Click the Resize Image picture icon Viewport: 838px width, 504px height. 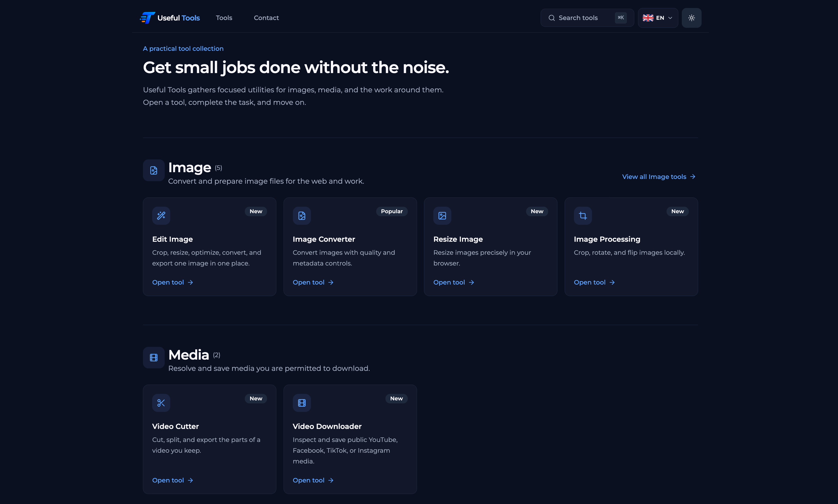click(x=442, y=216)
